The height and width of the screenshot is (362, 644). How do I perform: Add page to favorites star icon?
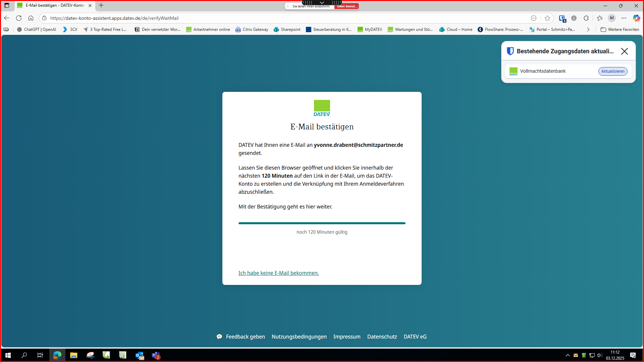click(547, 18)
